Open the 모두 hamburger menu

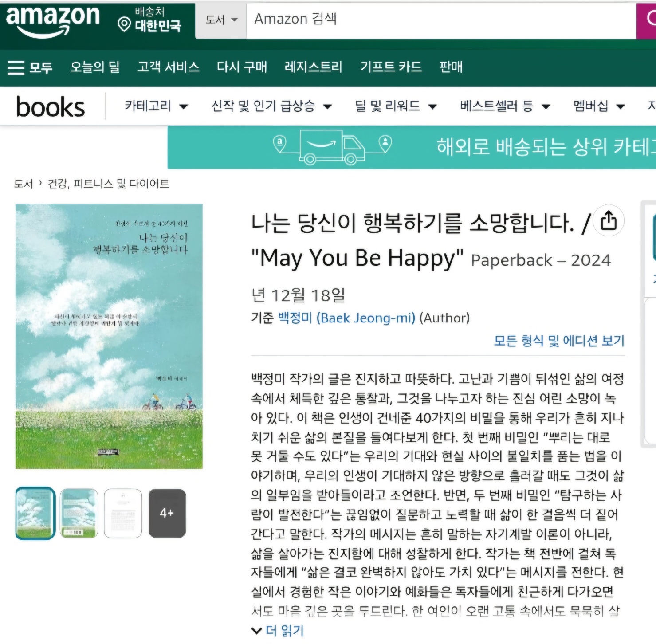(30, 67)
